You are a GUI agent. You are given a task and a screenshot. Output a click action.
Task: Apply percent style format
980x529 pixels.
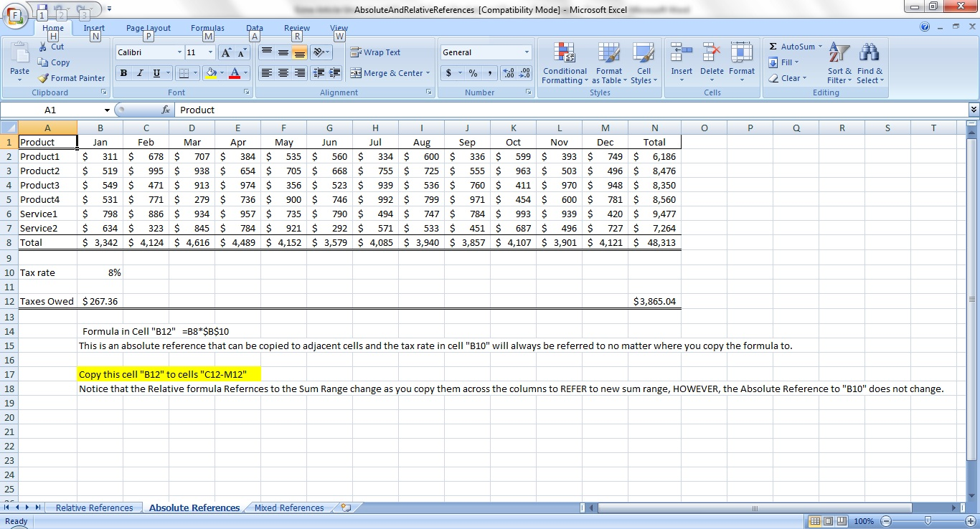[473, 73]
